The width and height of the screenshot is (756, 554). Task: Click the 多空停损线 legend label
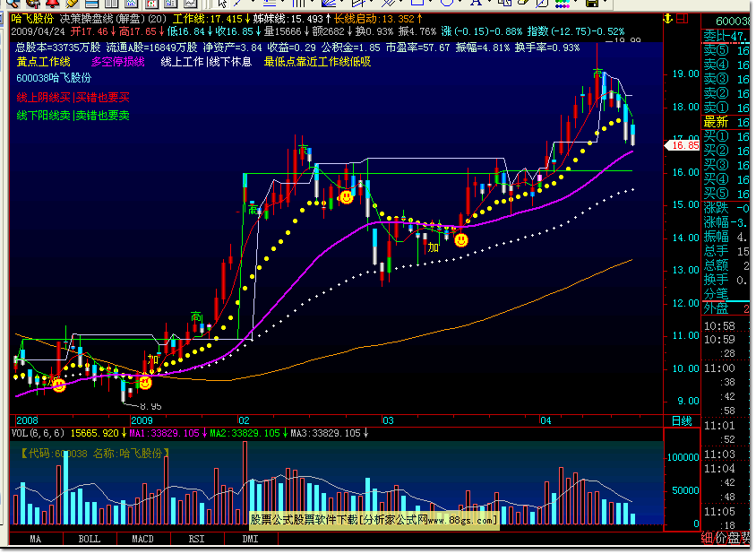click(x=118, y=62)
